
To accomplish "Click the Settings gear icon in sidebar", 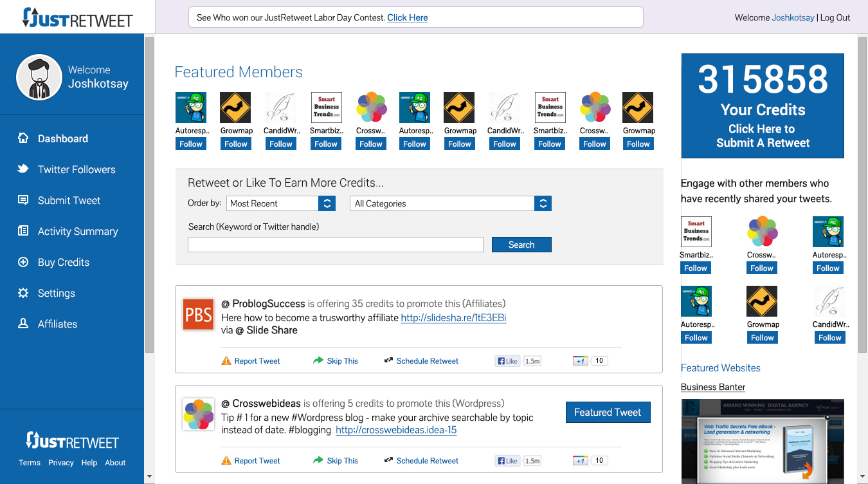I will [23, 293].
